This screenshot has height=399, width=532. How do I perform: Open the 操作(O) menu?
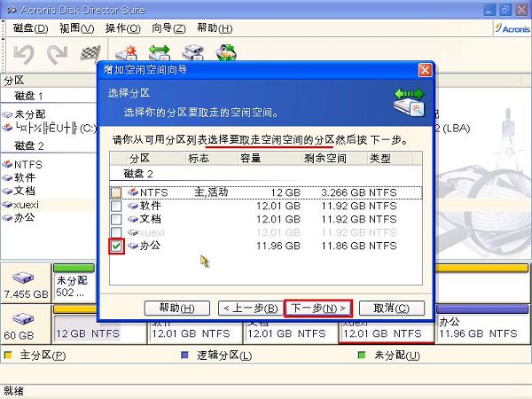123,28
